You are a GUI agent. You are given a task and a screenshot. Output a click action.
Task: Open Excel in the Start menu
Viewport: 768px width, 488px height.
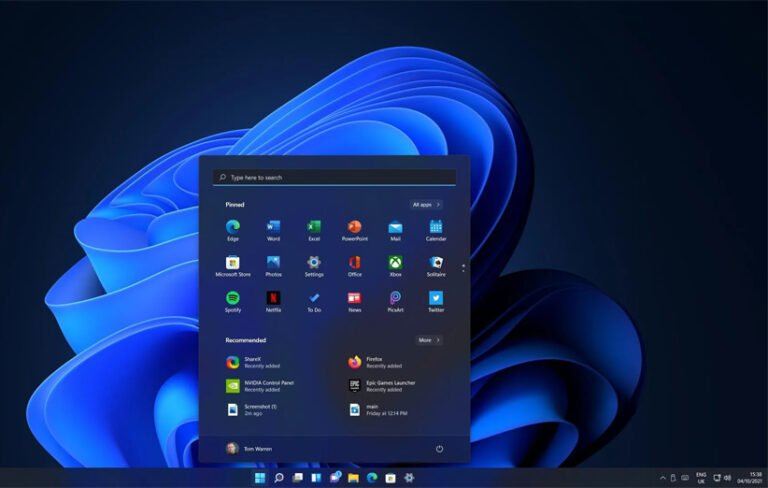[314, 227]
